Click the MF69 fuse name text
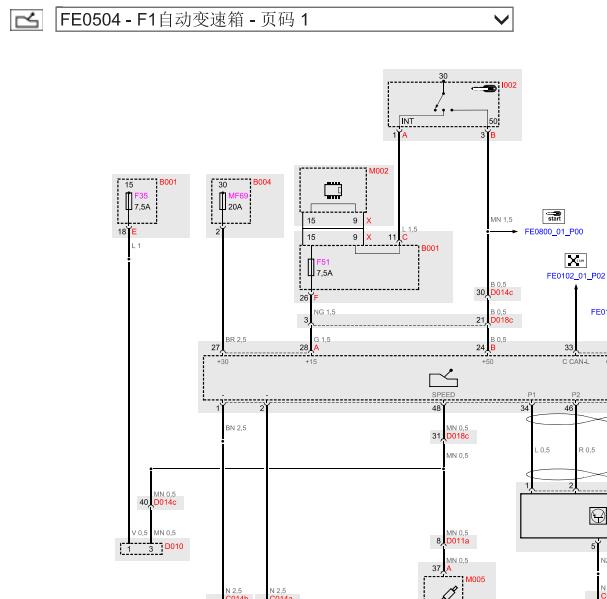607x599 pixels. click(x=238, y=196)
